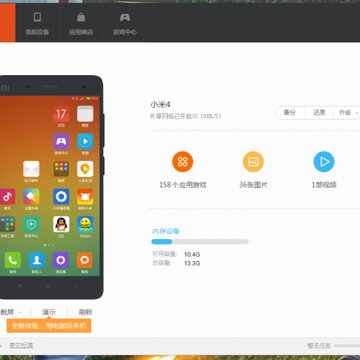Select the 内存设备 storage label
The height and width of the screenshot is (360, 360).
tap(166, 231)
